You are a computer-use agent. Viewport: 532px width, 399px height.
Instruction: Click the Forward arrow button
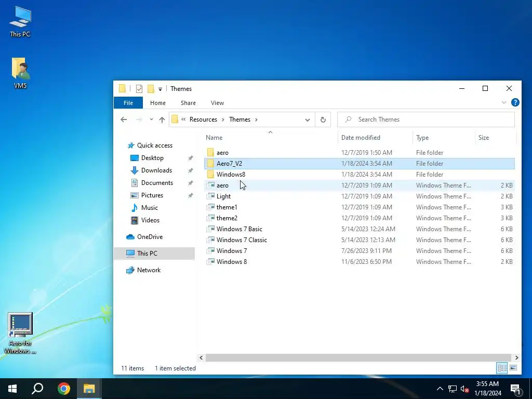click(139, 119)
